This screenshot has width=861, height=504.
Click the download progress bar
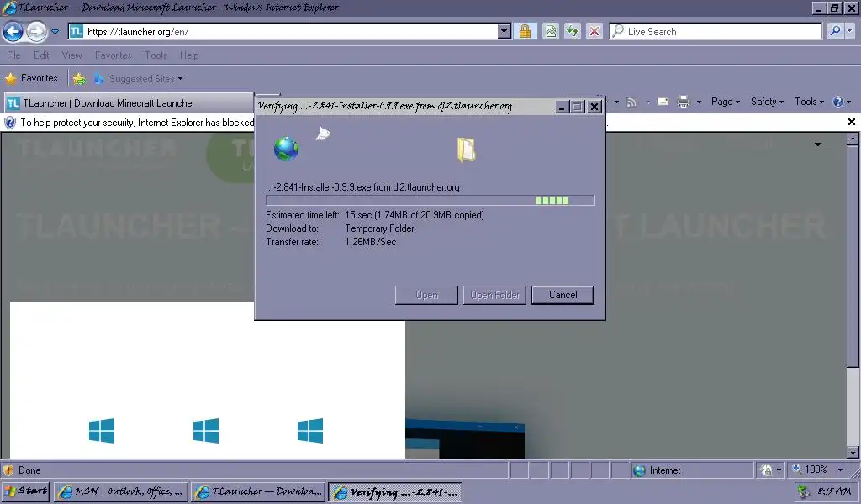point(430,201)
